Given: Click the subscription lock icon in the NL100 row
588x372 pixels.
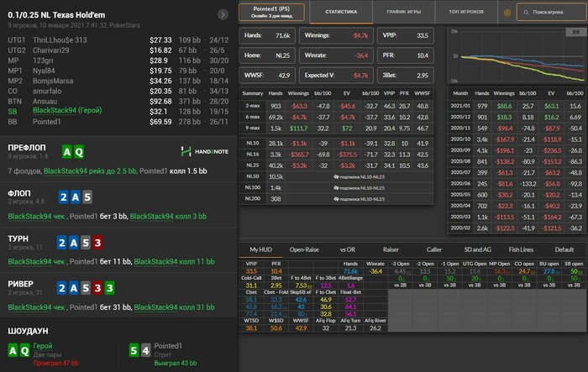Looking at the screenshot, I should point(336,188).
